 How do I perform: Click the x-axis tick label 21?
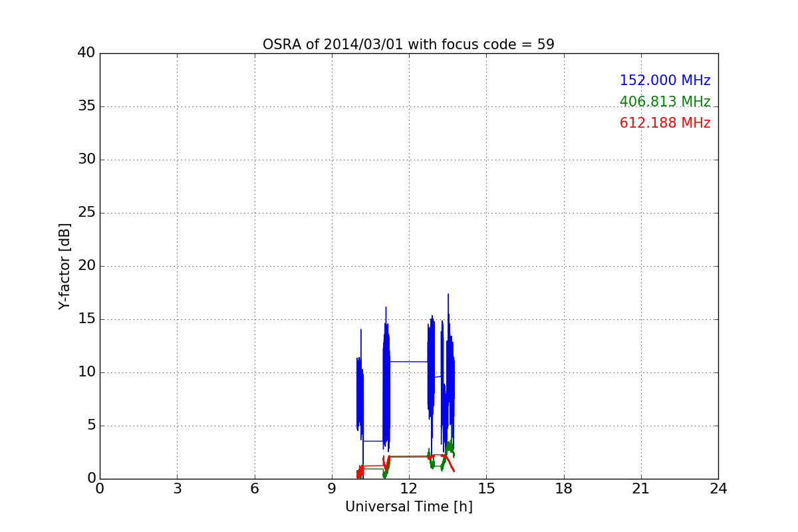point(641,489)
